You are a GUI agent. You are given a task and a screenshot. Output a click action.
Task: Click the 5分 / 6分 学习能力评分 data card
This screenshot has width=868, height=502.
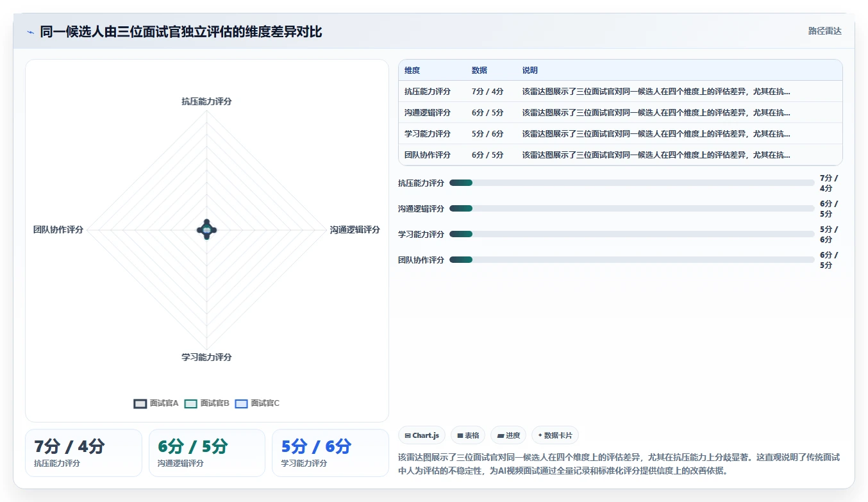tap(331, 453)
